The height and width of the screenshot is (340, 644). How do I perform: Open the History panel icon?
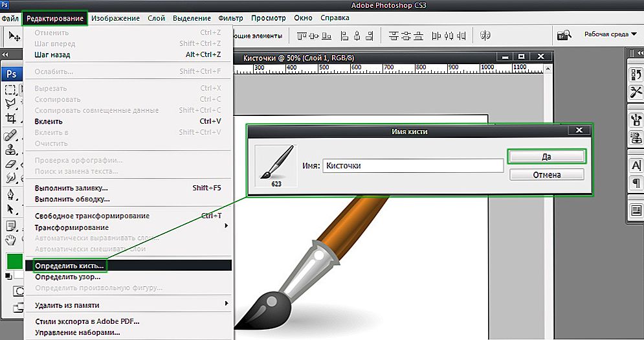(636, 75)
